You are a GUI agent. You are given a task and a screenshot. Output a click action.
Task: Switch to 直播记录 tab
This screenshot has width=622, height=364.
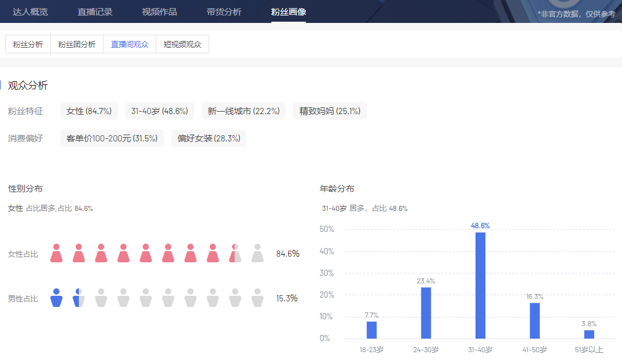(95, 12)
